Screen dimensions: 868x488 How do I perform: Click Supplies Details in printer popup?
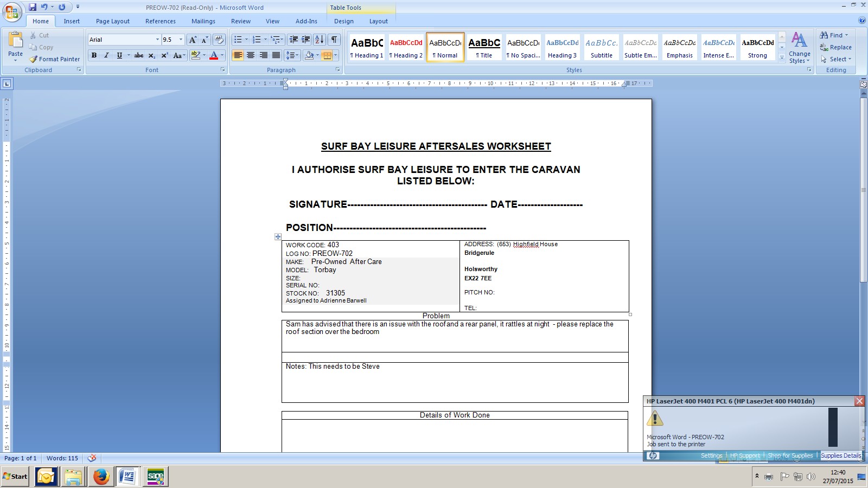click(840, 455)
